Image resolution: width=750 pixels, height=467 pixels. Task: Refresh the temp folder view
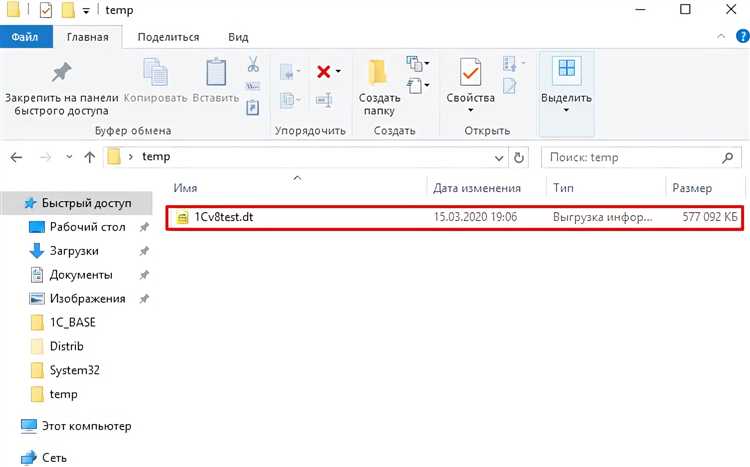point(519,157)
